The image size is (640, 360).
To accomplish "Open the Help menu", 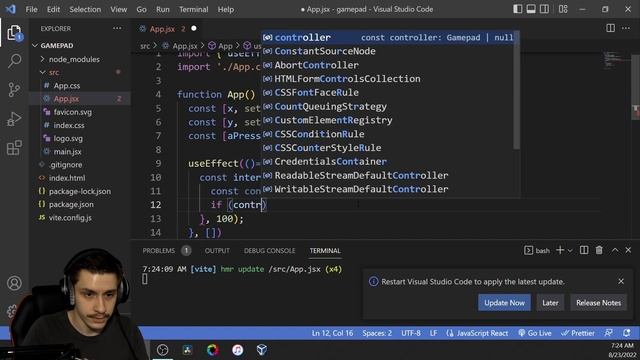I will click(225, 9).
